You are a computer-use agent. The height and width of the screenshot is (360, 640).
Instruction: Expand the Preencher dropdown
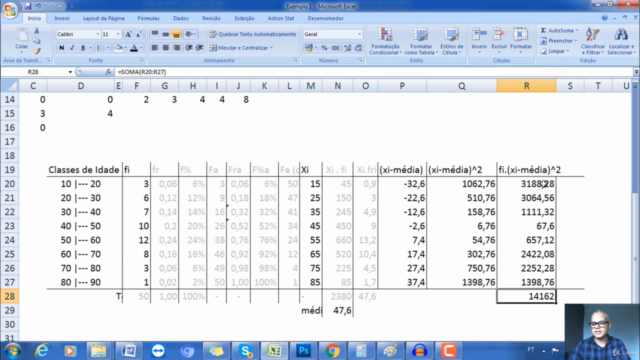[x=576, y=41]
